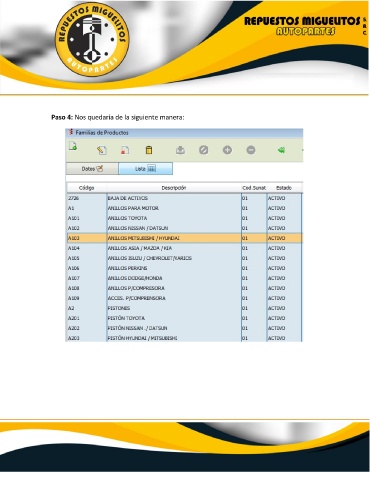Click the grayed save icon

click(180, 150)
